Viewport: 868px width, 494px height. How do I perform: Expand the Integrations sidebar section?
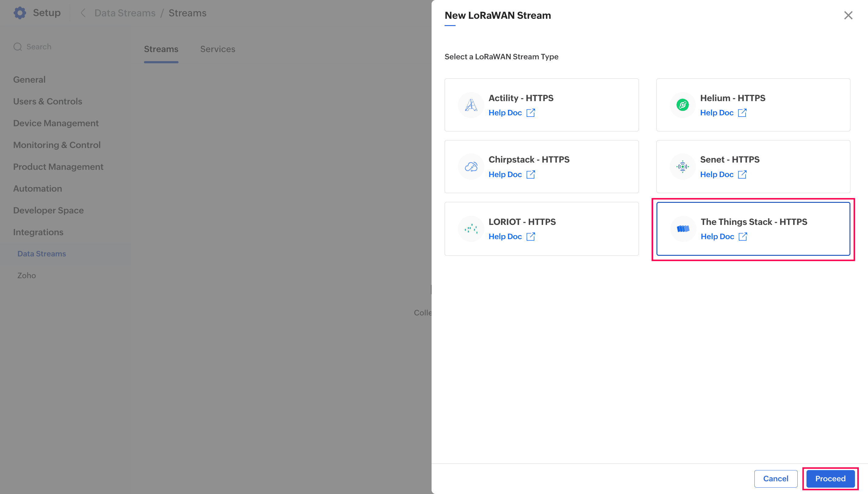(x=38, y=232)
